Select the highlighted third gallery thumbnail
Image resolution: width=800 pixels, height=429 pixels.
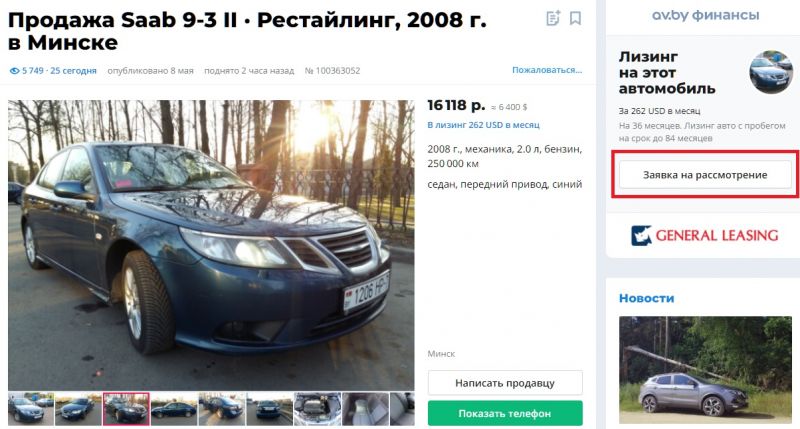[x=126, y=409]
